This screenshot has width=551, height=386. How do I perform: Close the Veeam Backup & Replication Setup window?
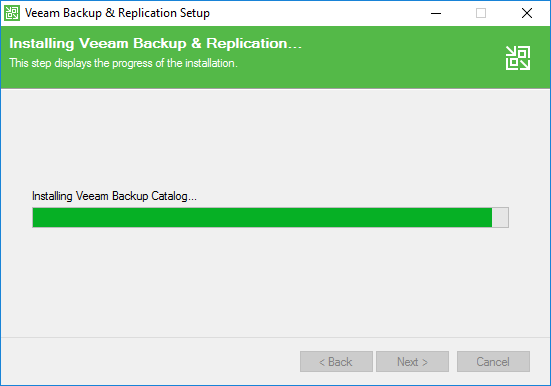(526, 13)
